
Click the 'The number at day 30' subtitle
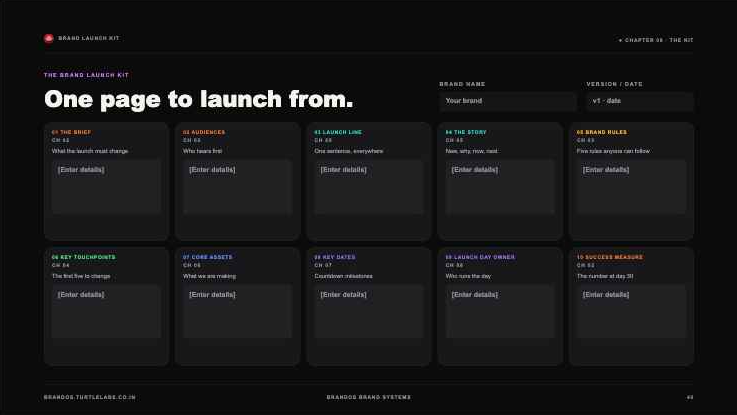pyautogui.click(x=605, y=276)
